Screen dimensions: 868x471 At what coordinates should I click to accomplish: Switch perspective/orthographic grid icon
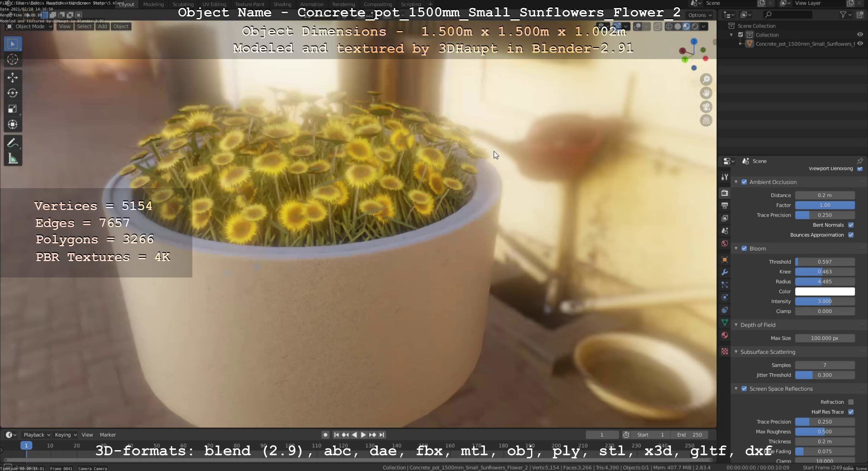pyautogui.click(x=706, y=120)
